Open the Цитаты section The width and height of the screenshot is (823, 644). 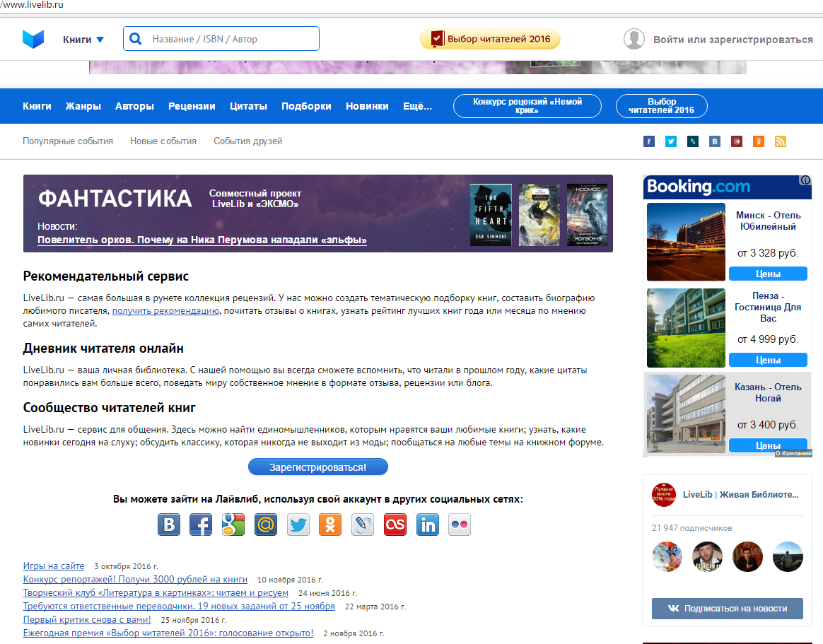248,106
